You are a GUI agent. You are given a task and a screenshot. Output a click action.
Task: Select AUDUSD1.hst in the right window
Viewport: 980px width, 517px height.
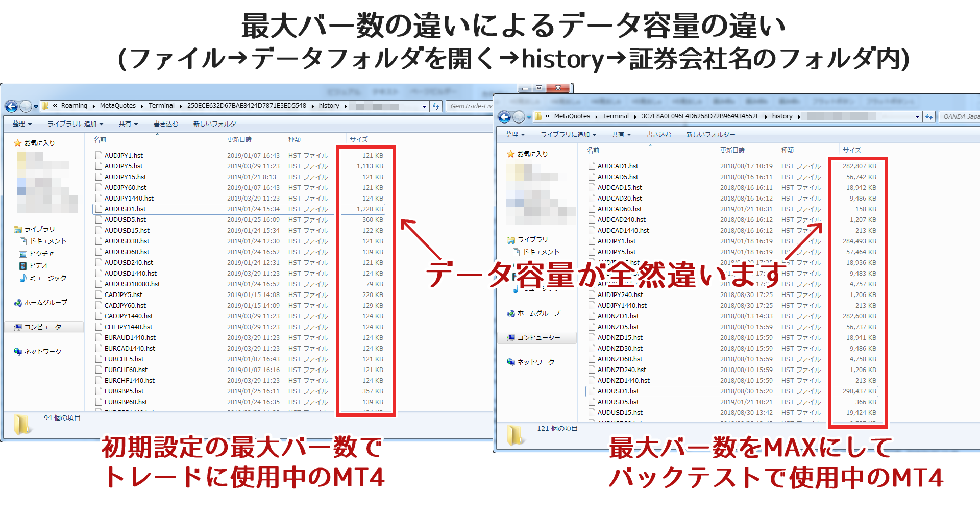[x=731, y=391]
